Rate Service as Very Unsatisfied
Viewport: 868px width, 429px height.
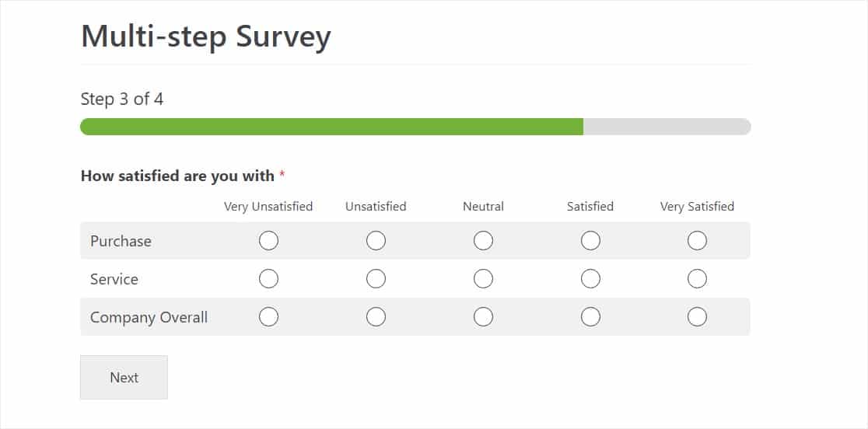[268, 279]
